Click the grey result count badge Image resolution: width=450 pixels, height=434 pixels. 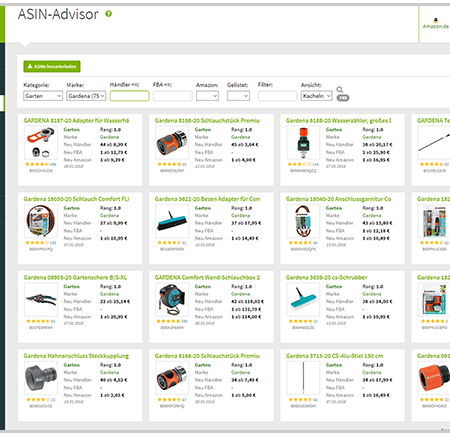(343, 98)
